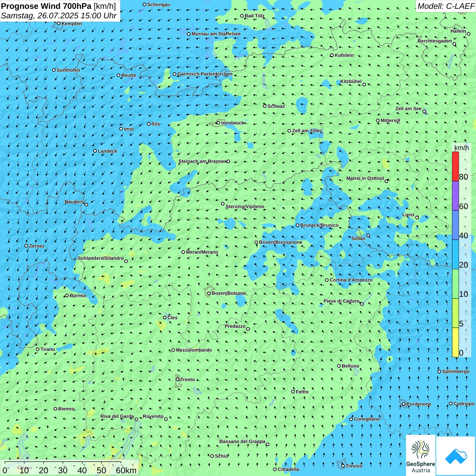This screenshot has height=476, width=476.
Task: Click the light blue 20-40 legend color
Action: point(455,255)
